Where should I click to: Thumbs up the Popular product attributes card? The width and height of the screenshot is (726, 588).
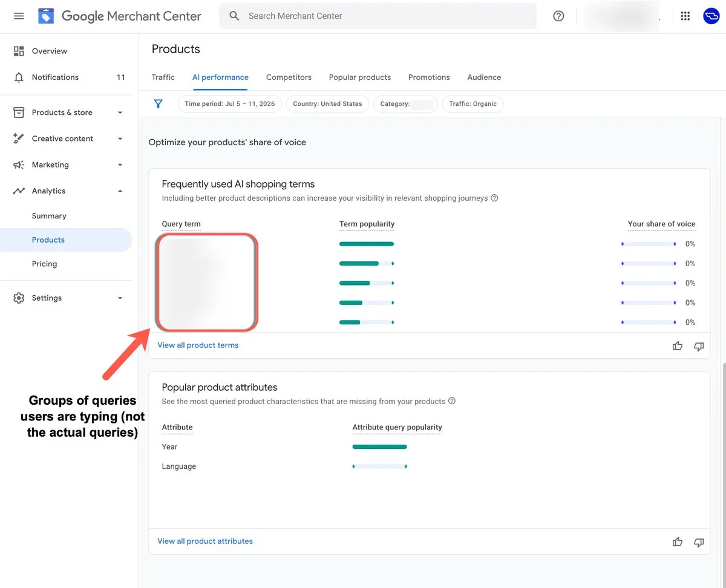678,542
